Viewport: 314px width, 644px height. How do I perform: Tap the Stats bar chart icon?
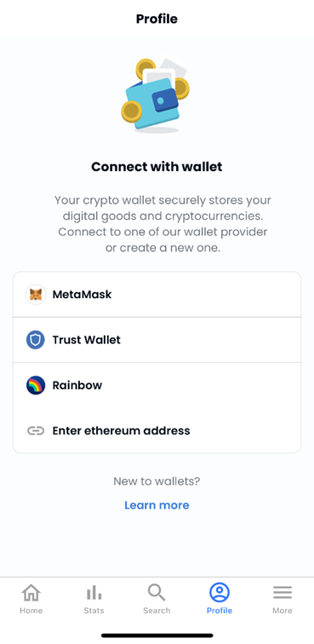point(94,593)
